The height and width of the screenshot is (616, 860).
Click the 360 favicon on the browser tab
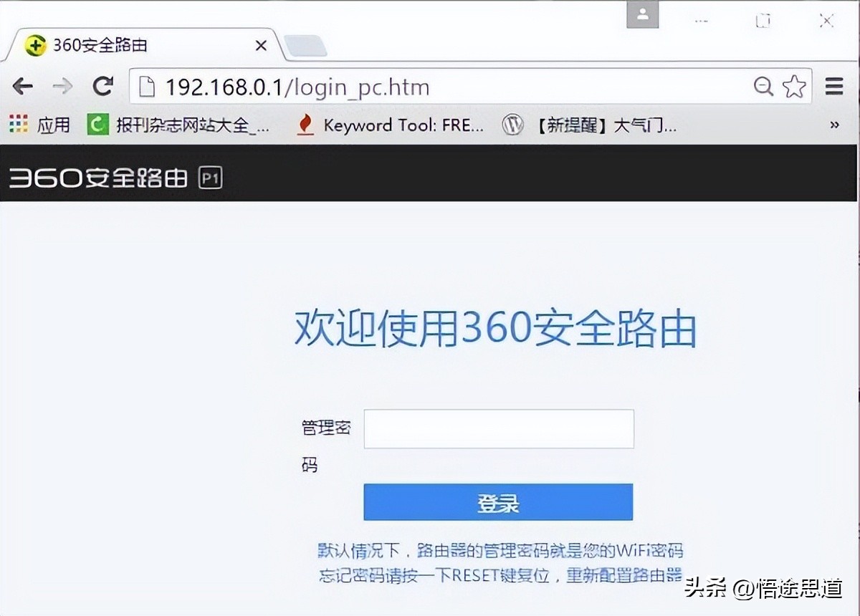[34, 44]
